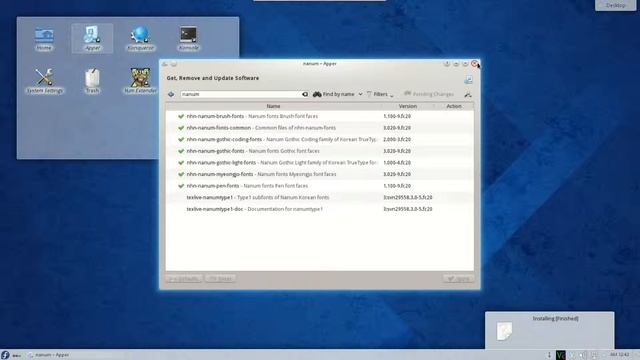
Task: Select the texlive-nanumtype1-doc package row
Action: pos(320,209)
